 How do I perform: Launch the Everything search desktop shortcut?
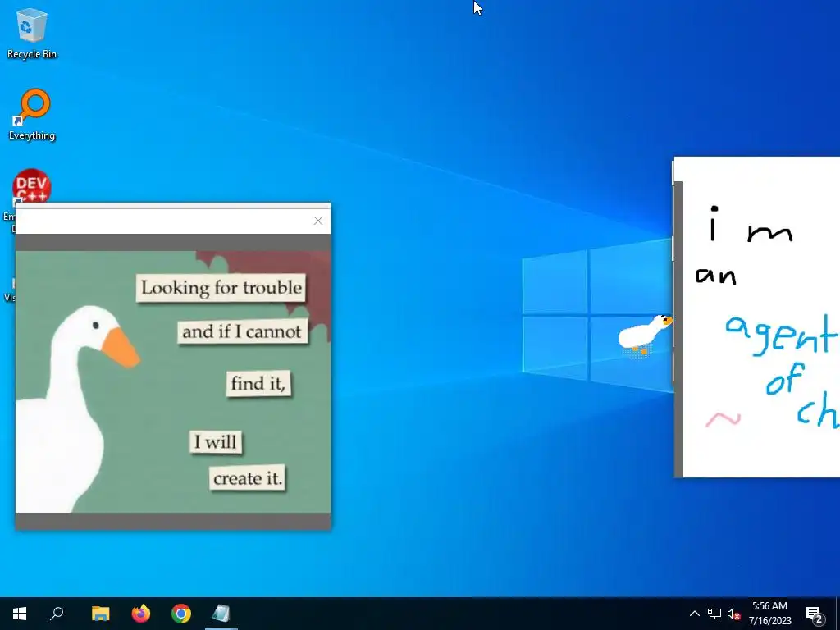point(32,114)
